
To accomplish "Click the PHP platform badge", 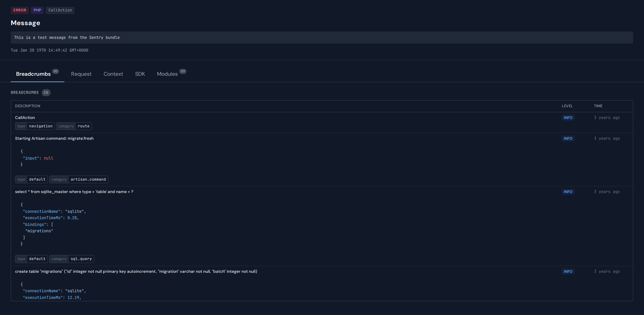I will (x=37, y=10).
